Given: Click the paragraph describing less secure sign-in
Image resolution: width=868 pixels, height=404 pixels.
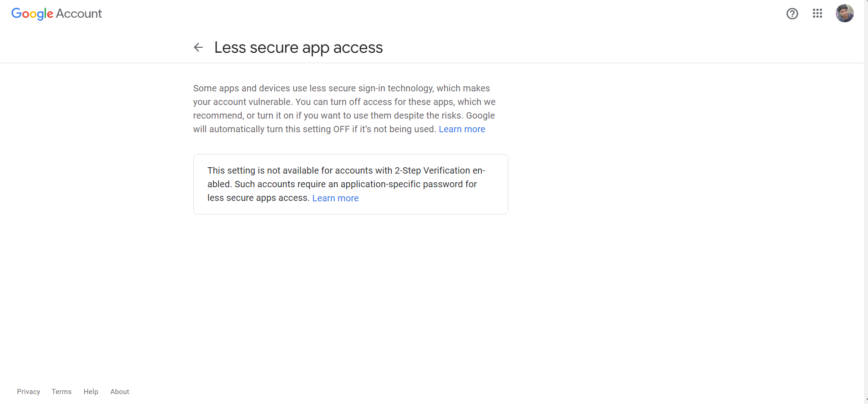Looking at the screenshot, I should [x=344, y=109].
